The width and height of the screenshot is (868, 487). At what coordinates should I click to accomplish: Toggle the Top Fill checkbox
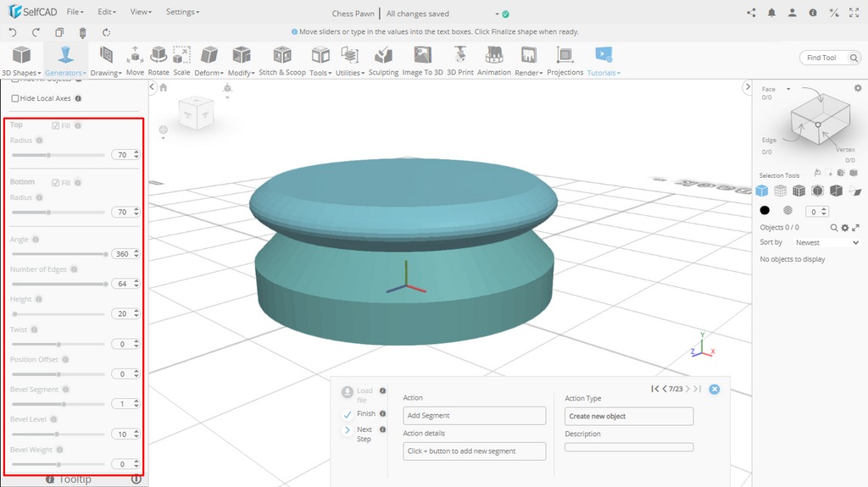pyautogui.click(x=56, y=125)
